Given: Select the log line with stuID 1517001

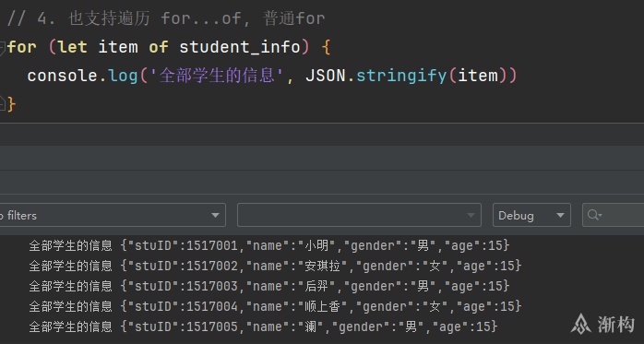Looking at the screenshot, I should [269, 245].
